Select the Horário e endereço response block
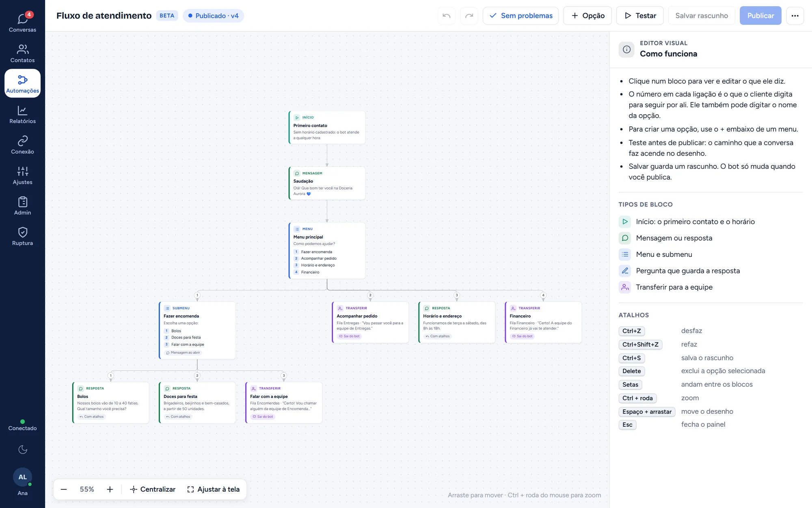Image resolution: width=812 pixels, height=508 pixels. pos(457,322)
